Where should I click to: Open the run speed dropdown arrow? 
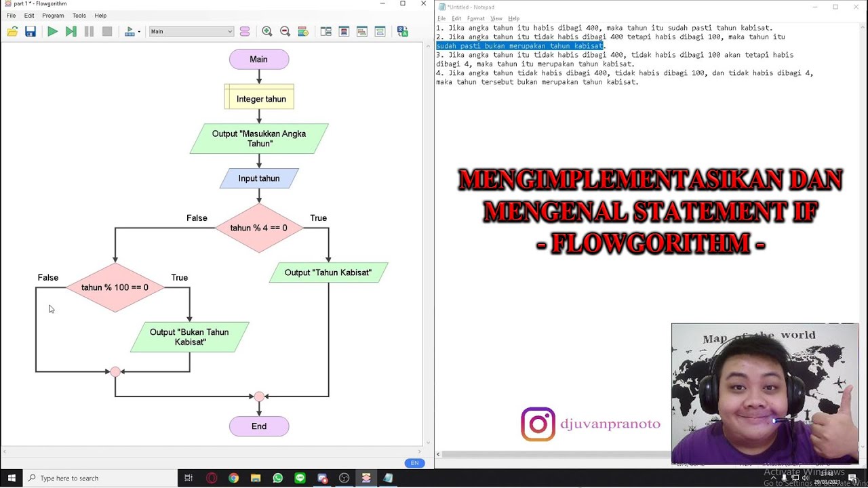[139, 32]
